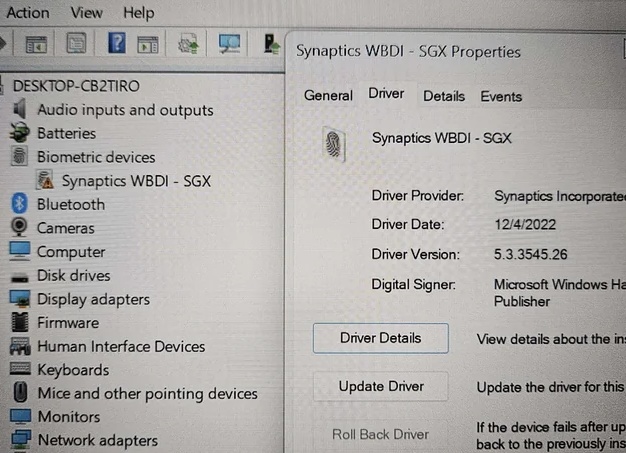626x453 pixels.
Task: Click Synaptics WBDI - SGX Properties title
Action: pos(408,51)
